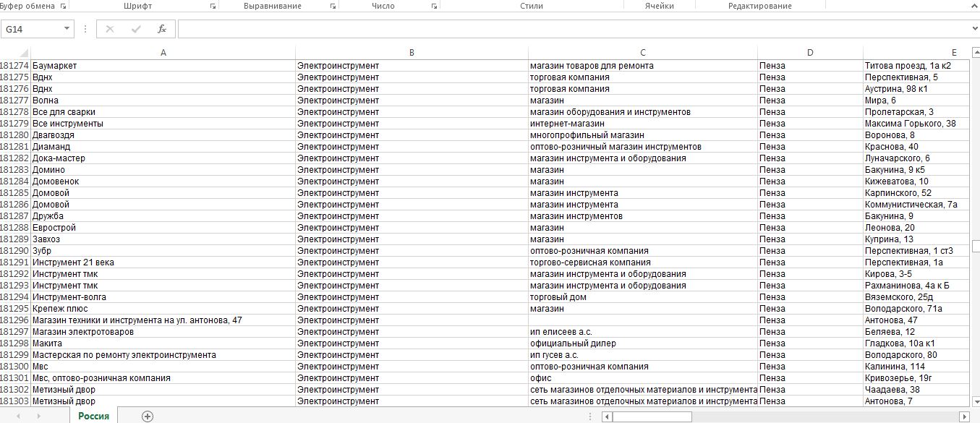Click cell 'интернет-магазин'
Image resolution: width=980 pixels, height=423 pixels.
(642, 124)
